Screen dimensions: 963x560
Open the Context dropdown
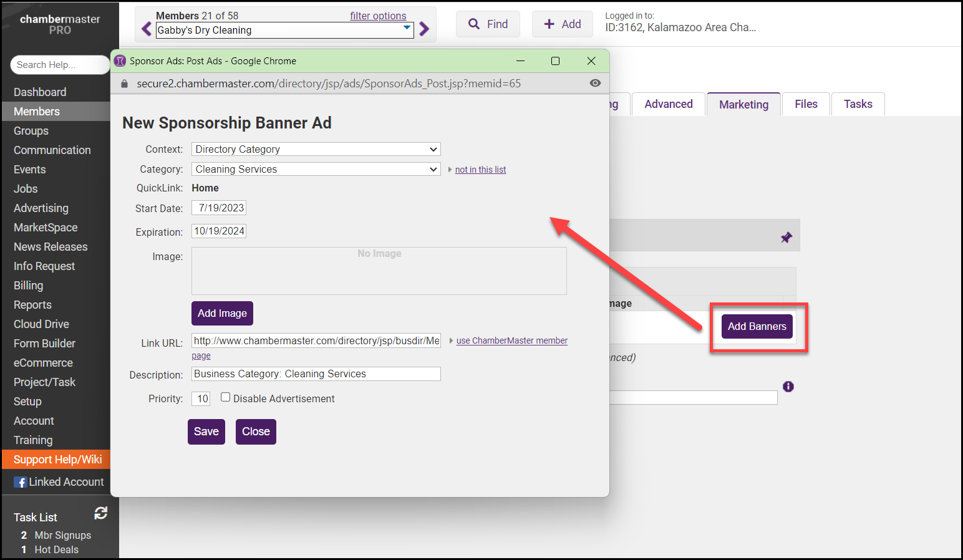click(316, 150)
